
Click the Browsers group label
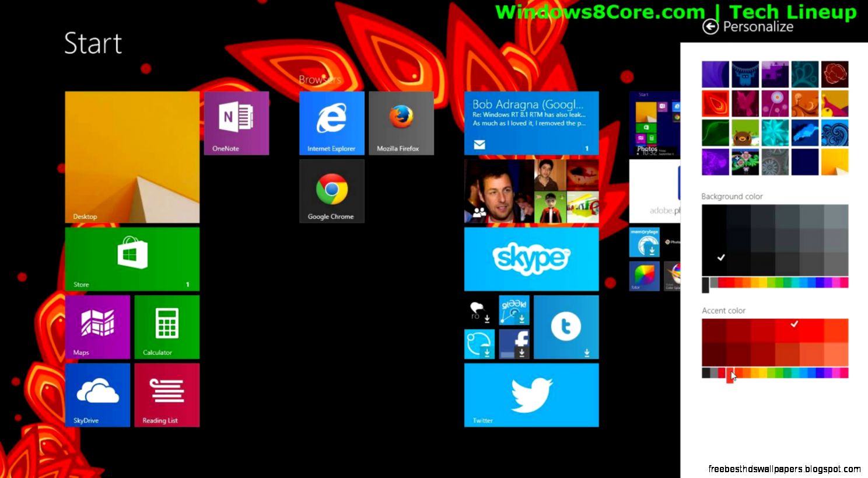[320, 79]
